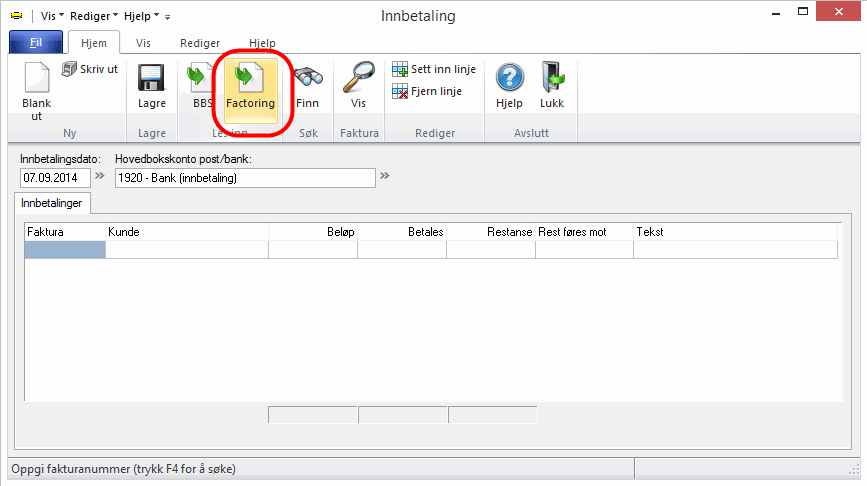This screenshot has width=867, height=486.
Task: Click the Innbetalingsdato date field
Action: (54, 178)
